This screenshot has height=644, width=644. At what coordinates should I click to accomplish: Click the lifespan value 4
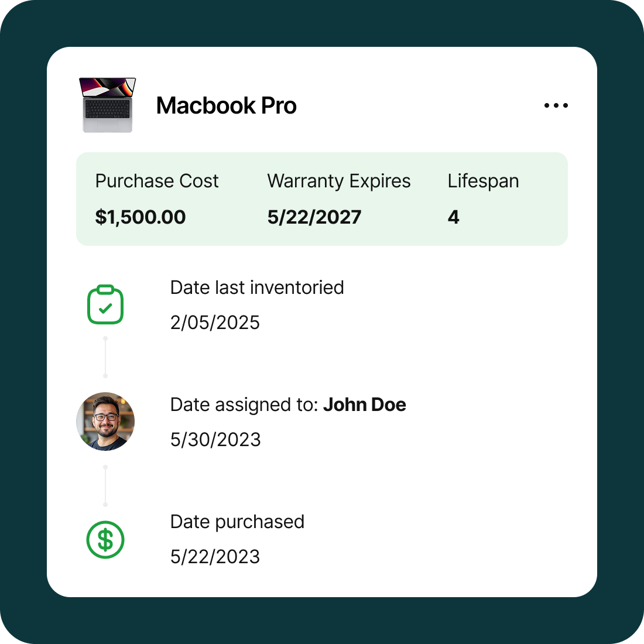click(454, 217)
